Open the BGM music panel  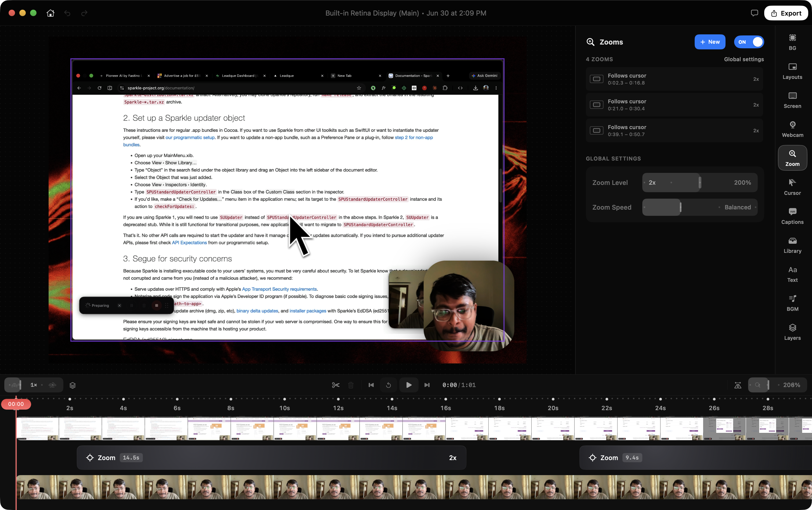pyautogui.click(x=792, y=303)
